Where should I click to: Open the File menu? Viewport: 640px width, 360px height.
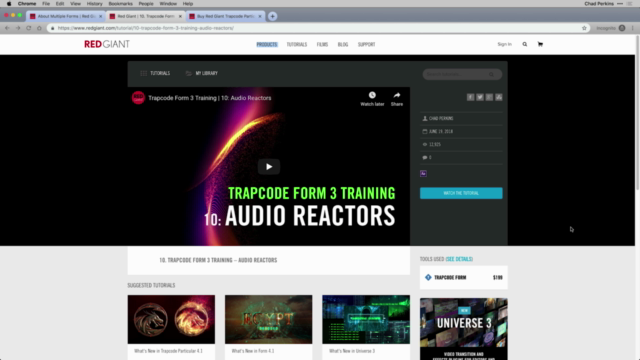click(x=46, y=4)
